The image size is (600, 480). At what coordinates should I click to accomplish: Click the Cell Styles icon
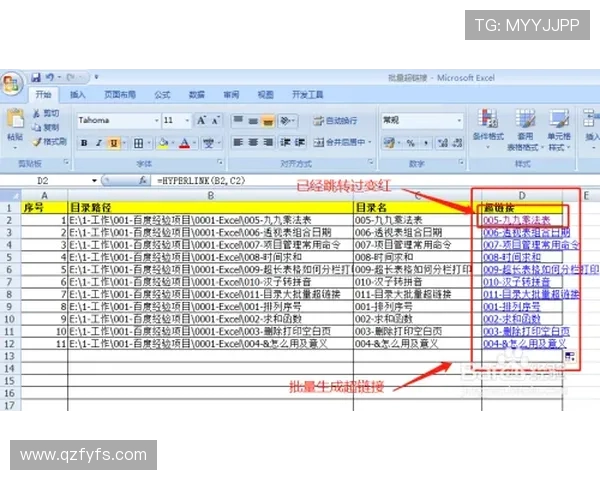tap(558, 122)
